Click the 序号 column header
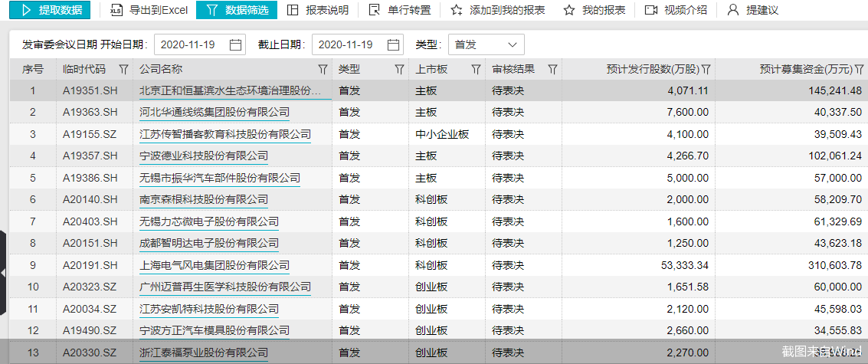868x364 pixels. [x=33, y=69]
